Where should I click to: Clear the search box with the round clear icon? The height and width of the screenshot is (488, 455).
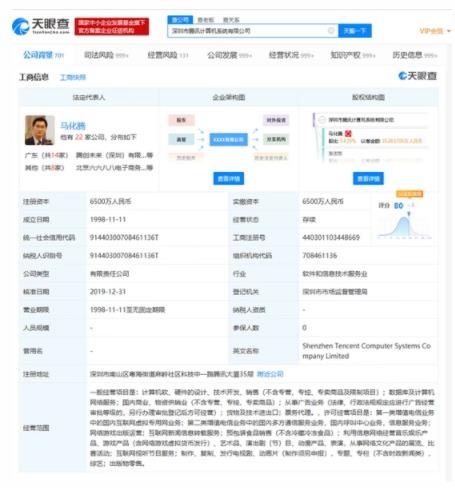pyautogui.click(x=331, y=31)
